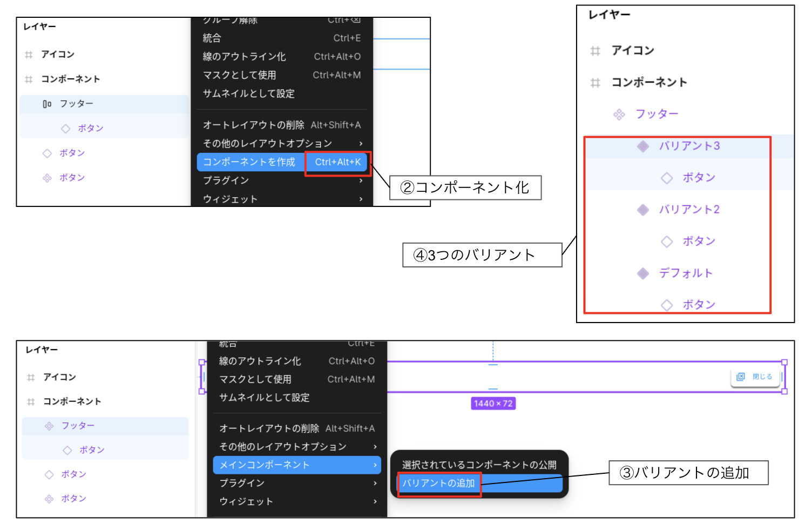This screenshot has height=530, width=812.
Task: Expand プラグイン submenu arrow below コンポーネントを作成
Action: coord(361,180)
